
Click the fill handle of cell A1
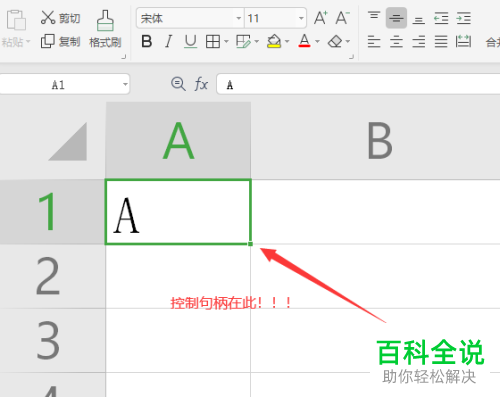click(250, 244)
